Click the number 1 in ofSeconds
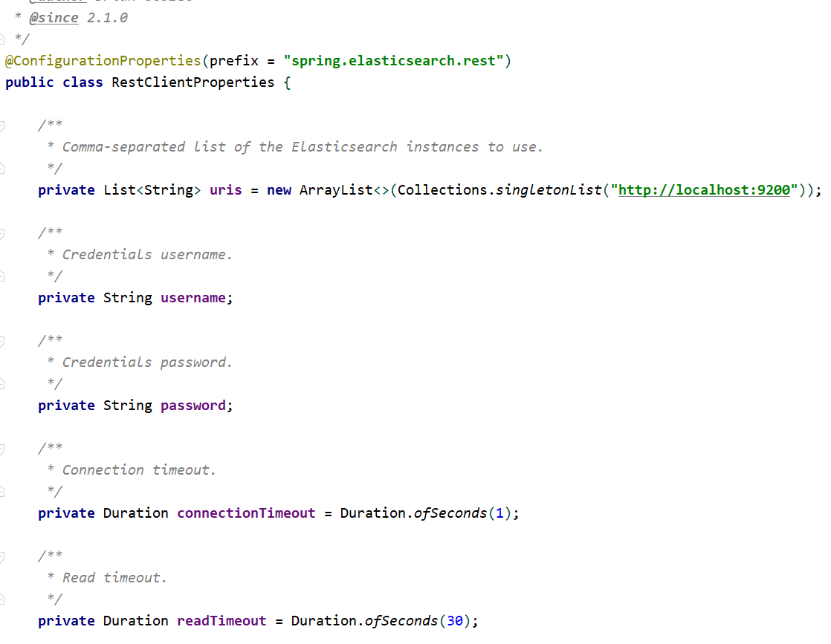Viewport: 831px width, 644px height. (499, 513)
